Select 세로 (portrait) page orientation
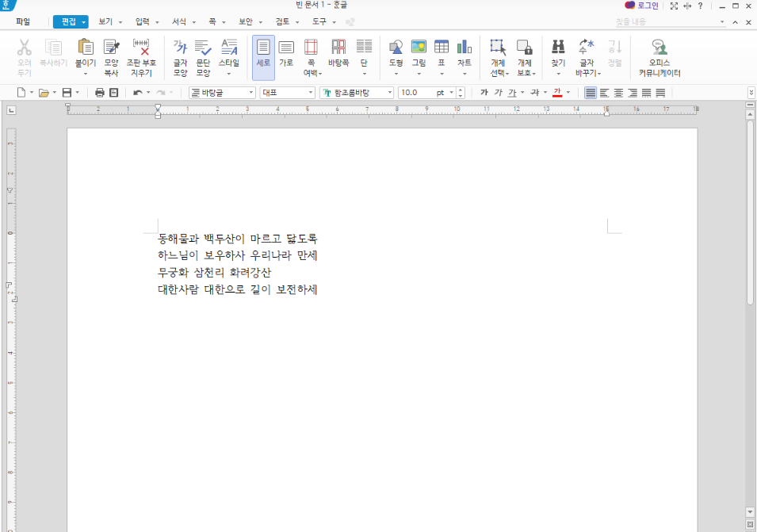The height and width of the screenshot is (532, 757). [263, 57]
